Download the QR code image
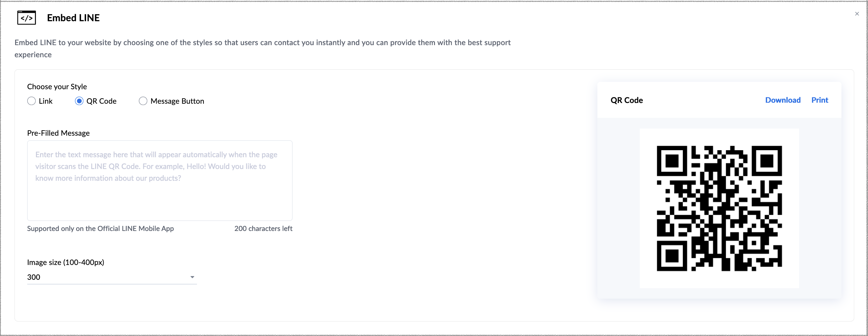The width and height of the screenshot is (868, 336). 782,100
